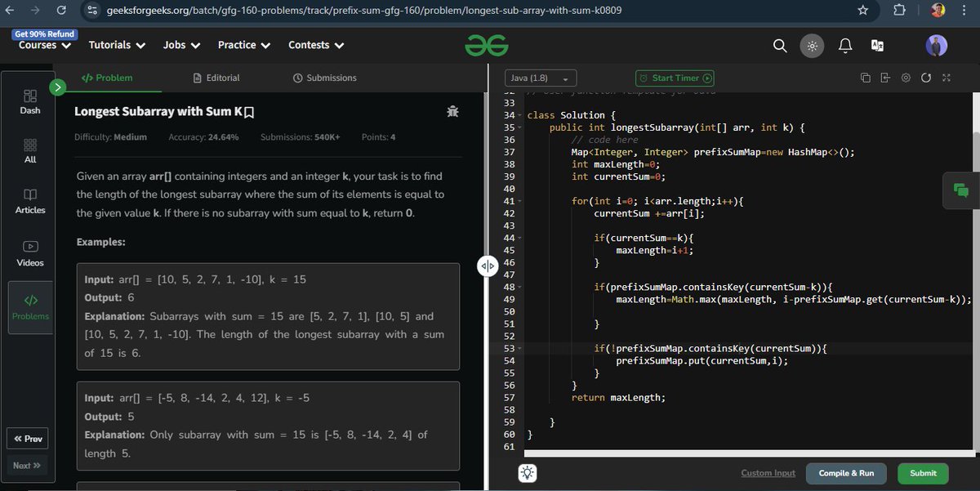Click the Get 90% Refund badge
Image resolution: width=980 pixels, height=491 pixels.
(x=45, y=34)
